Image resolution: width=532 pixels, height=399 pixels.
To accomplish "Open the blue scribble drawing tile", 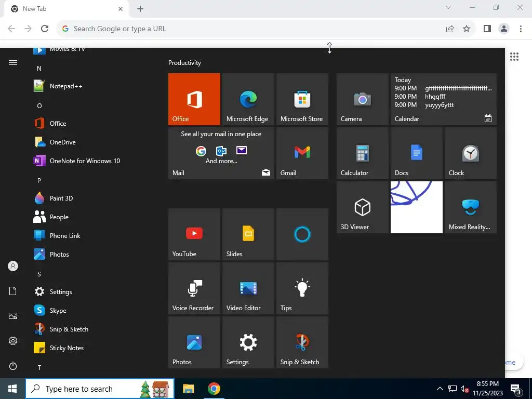I will (x=417, y=207).
